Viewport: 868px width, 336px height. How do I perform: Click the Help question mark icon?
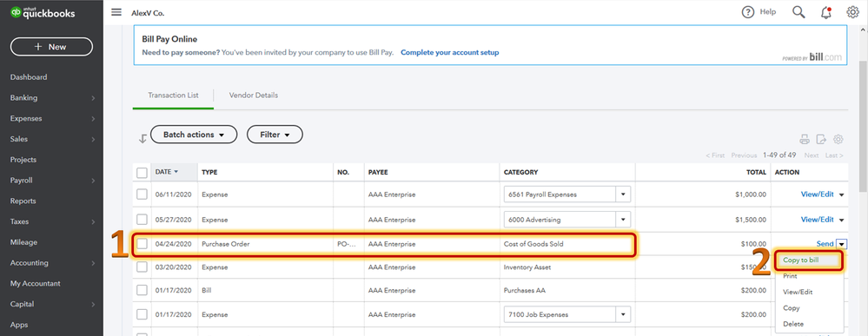(748, 12)
